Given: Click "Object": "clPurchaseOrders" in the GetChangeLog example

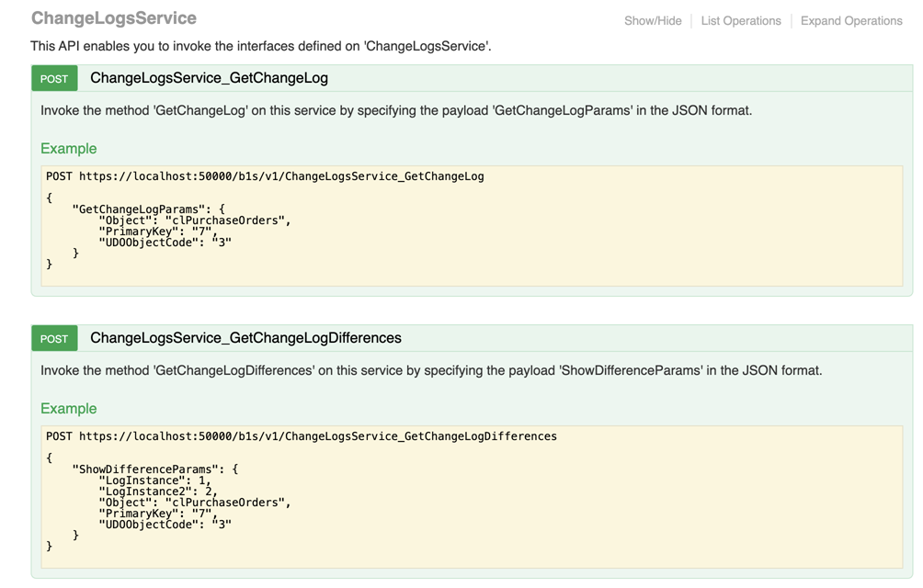Looking at the screenshot, I should tap(194, 220).
